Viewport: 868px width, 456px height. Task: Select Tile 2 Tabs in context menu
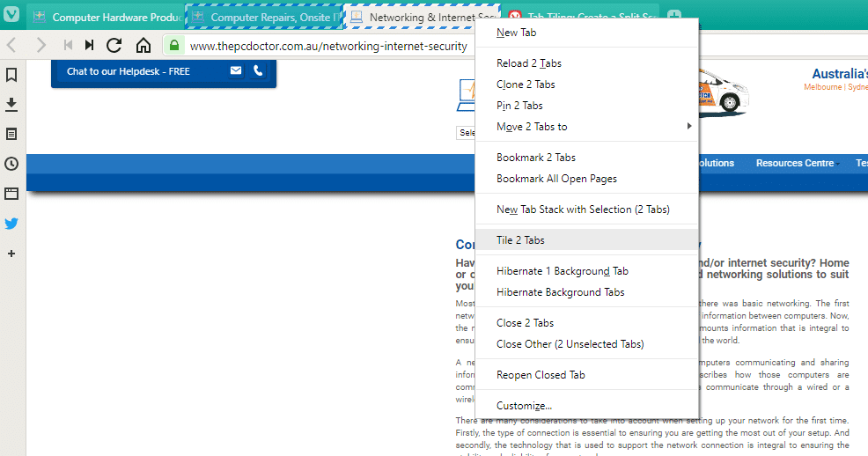[x=520, y=240]
